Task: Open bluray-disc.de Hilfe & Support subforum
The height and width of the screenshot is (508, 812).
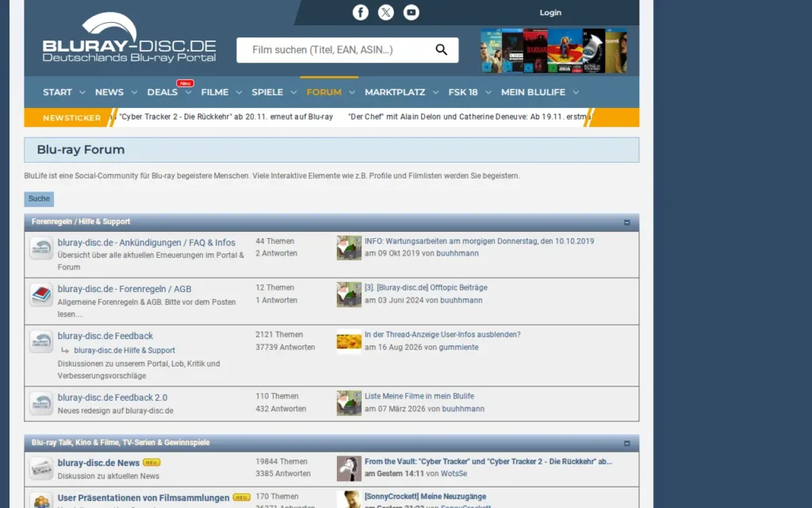Action: tap(124, 350)
